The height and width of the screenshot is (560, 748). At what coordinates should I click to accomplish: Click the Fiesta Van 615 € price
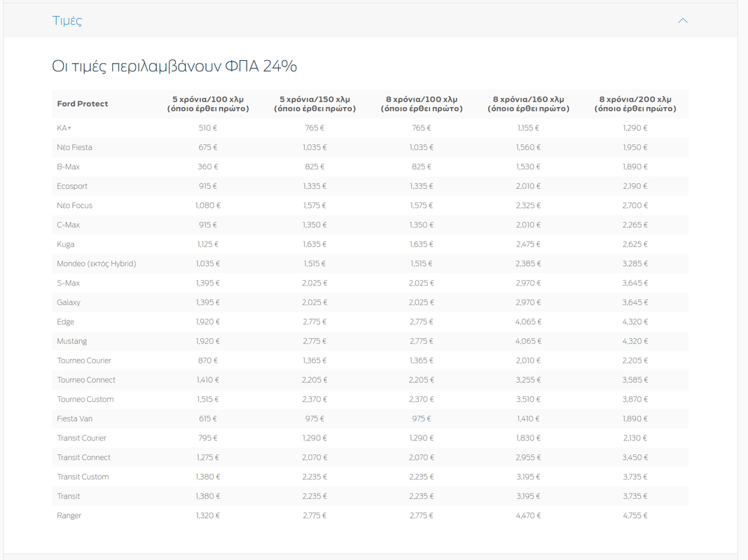[208, 419]
